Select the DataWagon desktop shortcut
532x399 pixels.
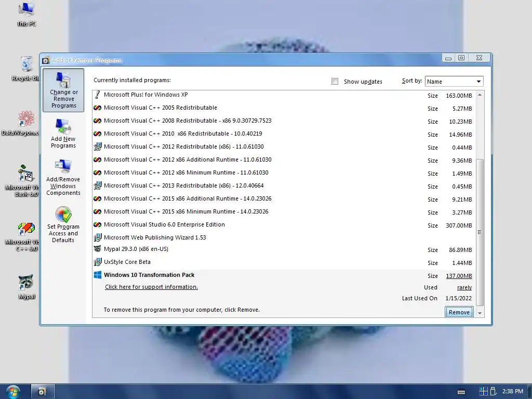[21, 123]
